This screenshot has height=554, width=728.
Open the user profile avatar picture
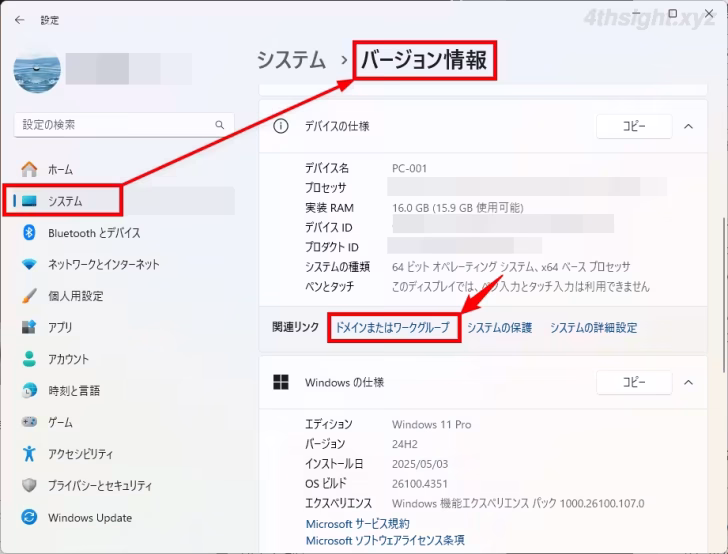[x=37, y=69]
